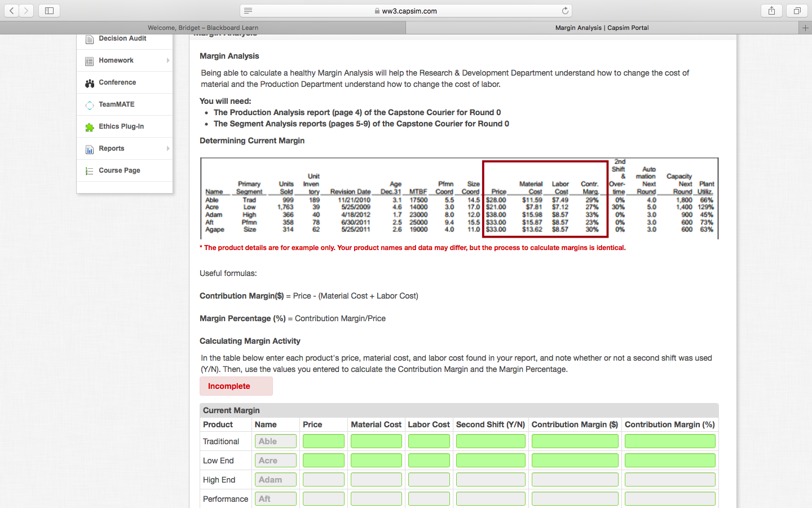This screenshot has width=812, height=508.
Task: Expand the Homework submenu arrow
Action: coord(167,60)
